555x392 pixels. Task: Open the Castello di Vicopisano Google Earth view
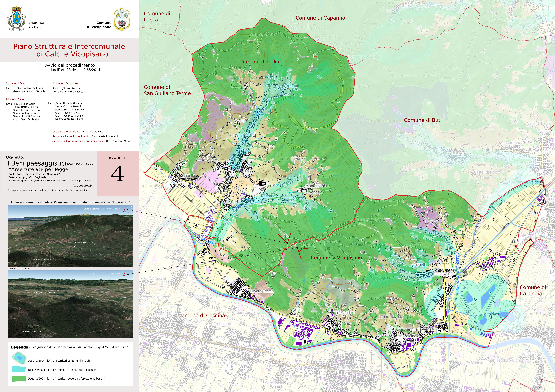(x=70, y=304)
